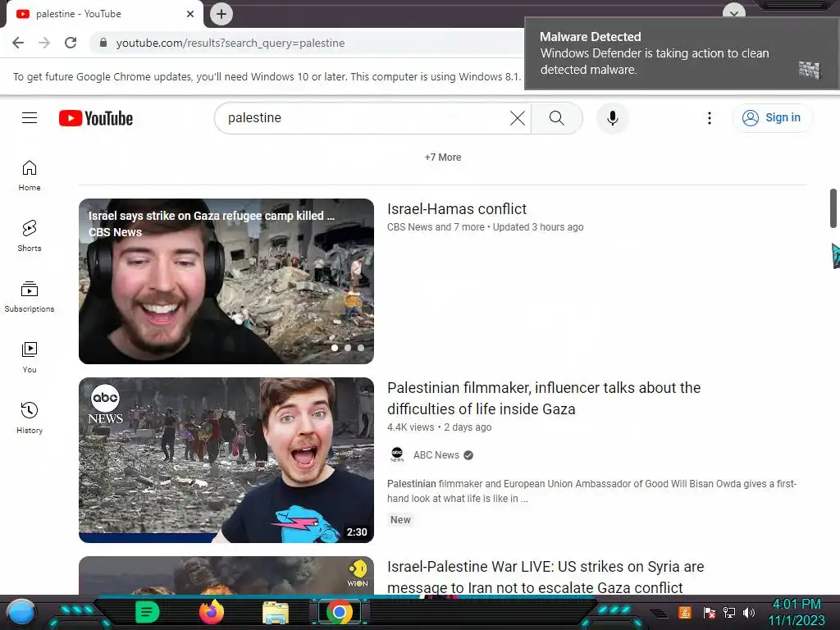The width and height of the screenshot is (840, 630).
Task: Open Shorts in the sidebar
Action: point(30,236)
